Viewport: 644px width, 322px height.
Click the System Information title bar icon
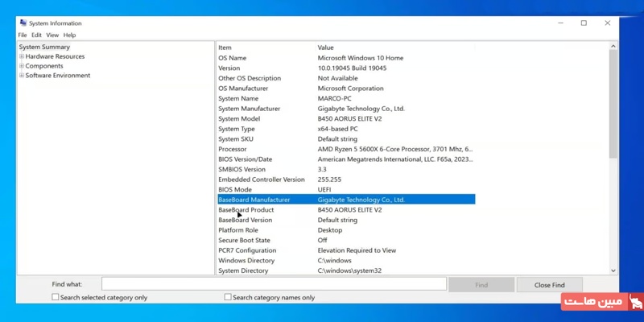23,23
